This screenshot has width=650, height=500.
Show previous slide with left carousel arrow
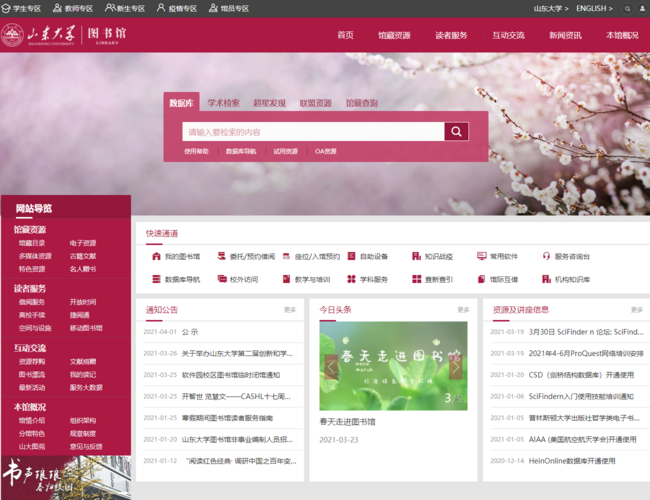331,367
